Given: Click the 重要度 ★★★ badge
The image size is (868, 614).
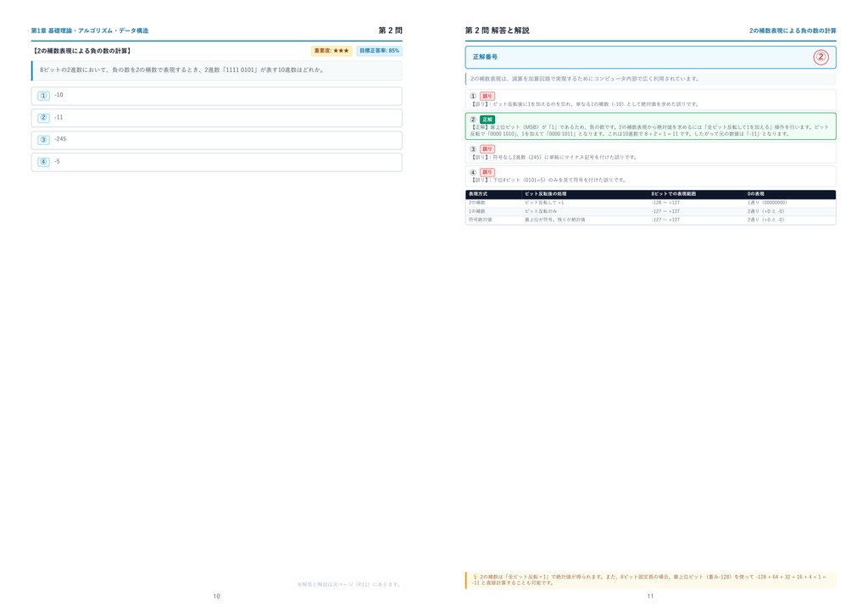Looking at the screenshot, I should pyautogui.click(x=331, y=51).
